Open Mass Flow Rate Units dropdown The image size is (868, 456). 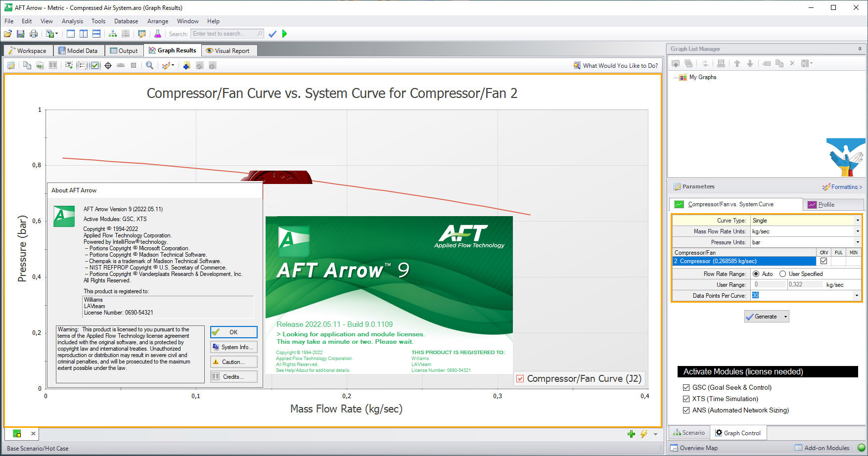pos(857,231)
